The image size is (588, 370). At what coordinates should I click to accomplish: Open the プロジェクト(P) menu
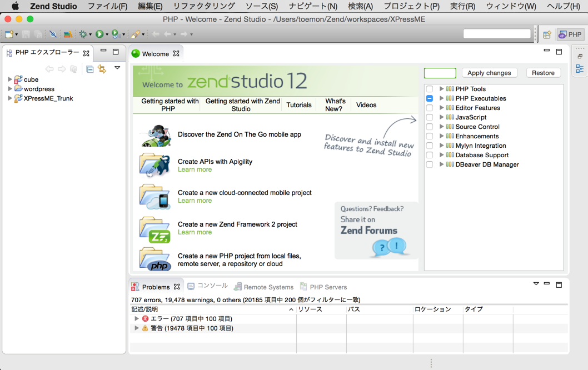[412, 6]
